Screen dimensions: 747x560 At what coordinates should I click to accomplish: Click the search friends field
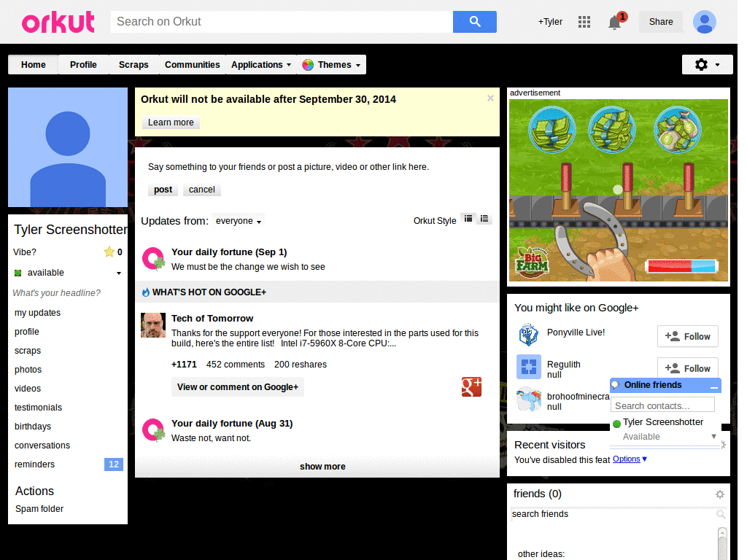614,514
